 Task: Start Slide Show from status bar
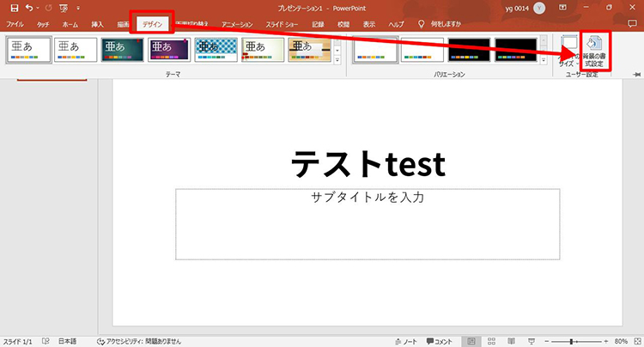pos(532,341)
